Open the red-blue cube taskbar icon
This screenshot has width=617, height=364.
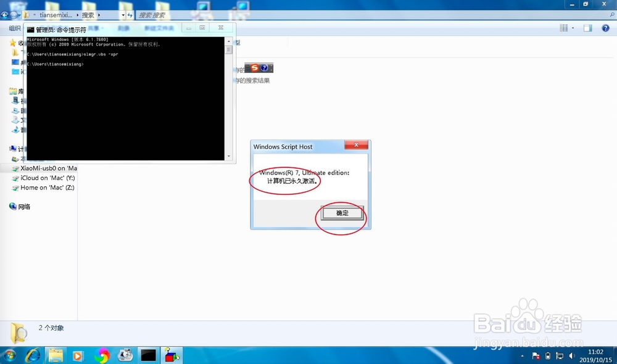click(172, 355)
